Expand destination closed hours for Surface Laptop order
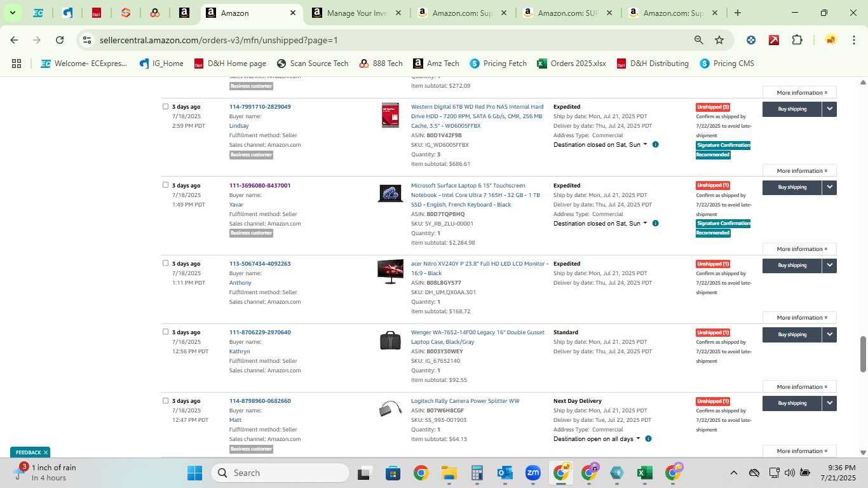The image size is (868, 488). tap(600, 224)
